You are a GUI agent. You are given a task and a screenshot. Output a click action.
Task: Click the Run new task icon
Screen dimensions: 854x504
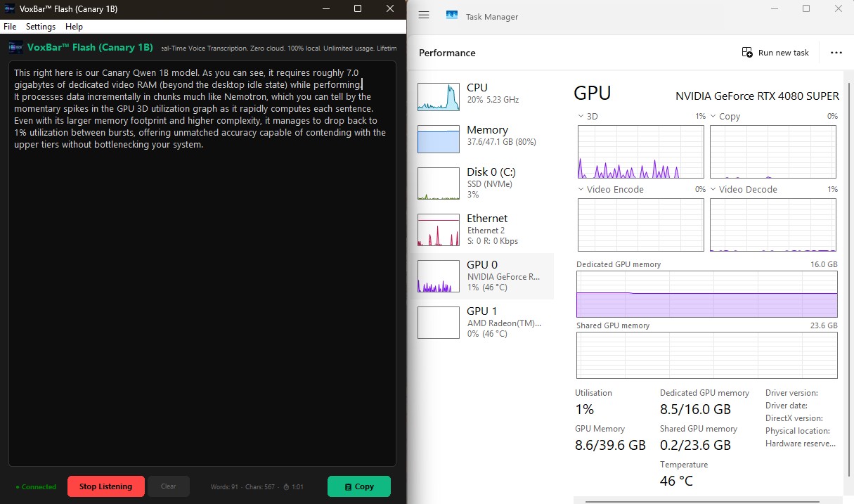point(746,52)
